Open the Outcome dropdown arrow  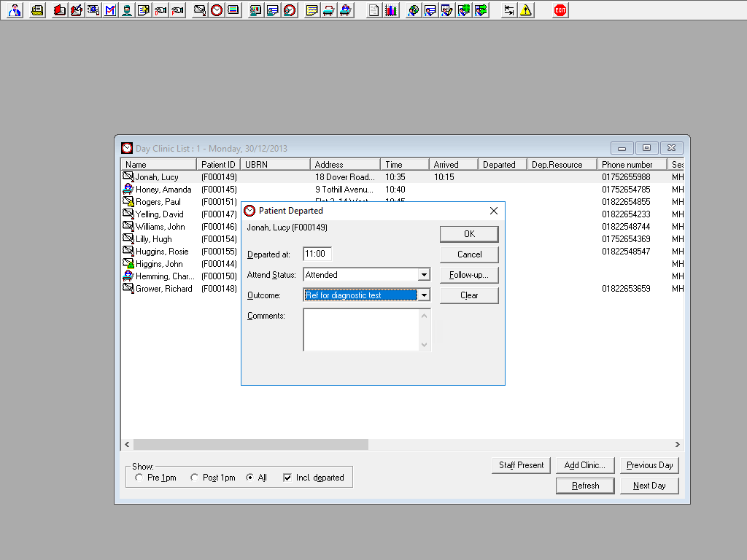(x=424, y=295)
